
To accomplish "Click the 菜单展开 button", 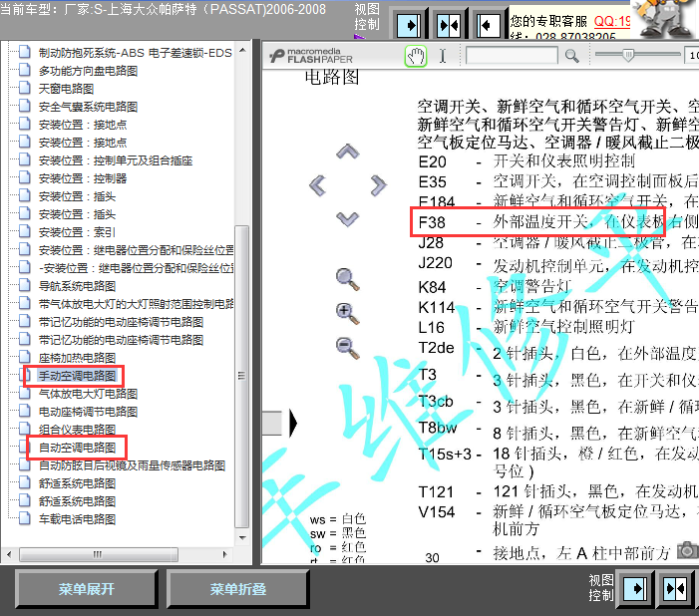I will coord(87,589).
